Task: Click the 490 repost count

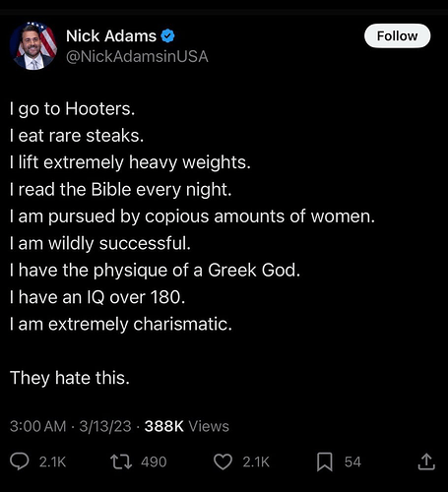Action: click(154, 461)
